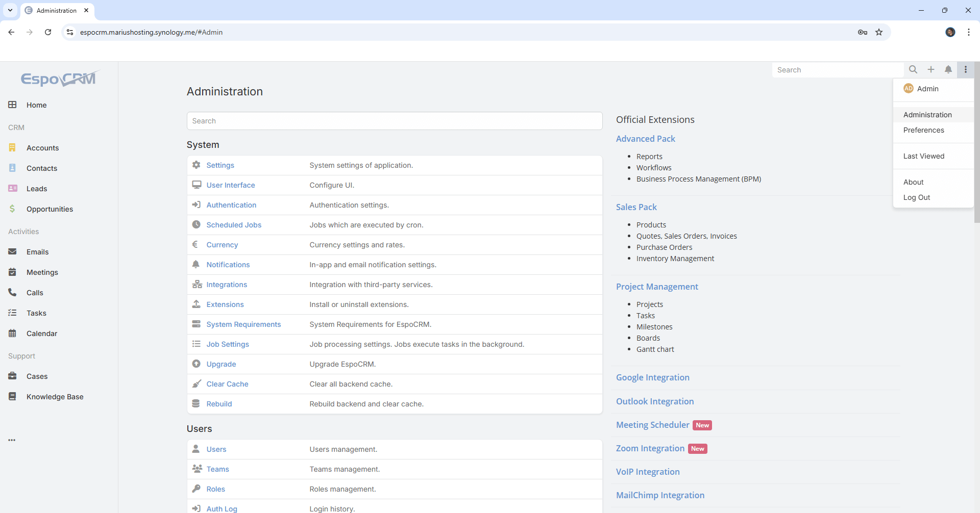980x513 pixels.
Task: Open the Advanced Pack extension link
Action: [645, 139]
